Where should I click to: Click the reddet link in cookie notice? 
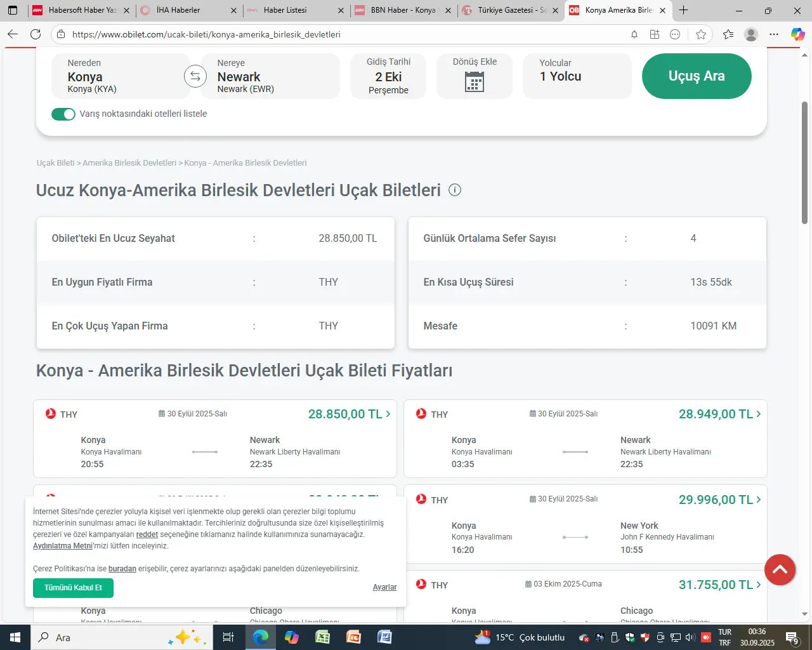[x=147, y=534]
